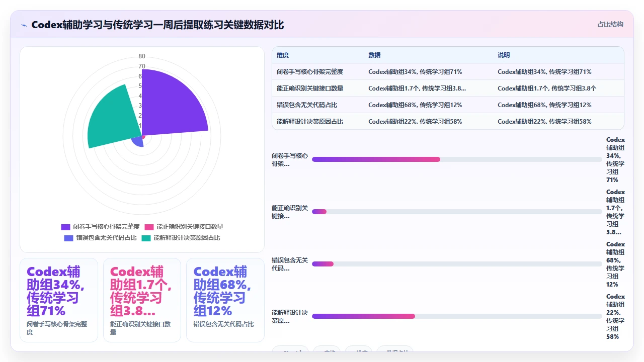644x362 pixels.
Task: Click the 说明 cell reading Codex辅助组22%, 传统学习组58%
Action: click(x=544, y=122)
